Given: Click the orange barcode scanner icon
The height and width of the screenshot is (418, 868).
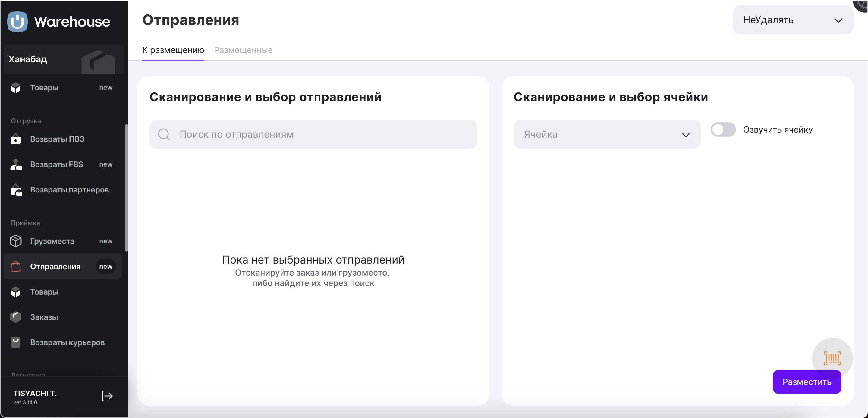Looking at the screenshot, I should click(832, 358).
